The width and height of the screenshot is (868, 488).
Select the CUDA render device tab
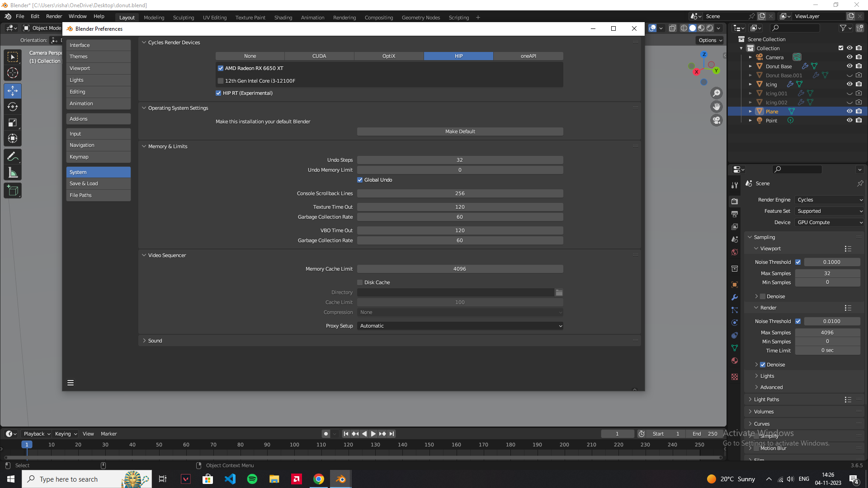point(319,56)
